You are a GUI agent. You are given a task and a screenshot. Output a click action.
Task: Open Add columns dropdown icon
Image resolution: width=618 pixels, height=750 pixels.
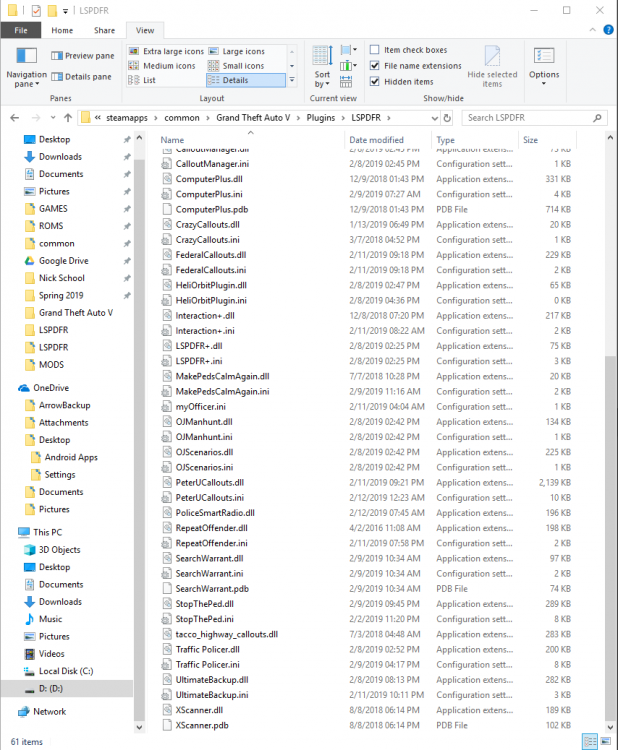[348, 66]
